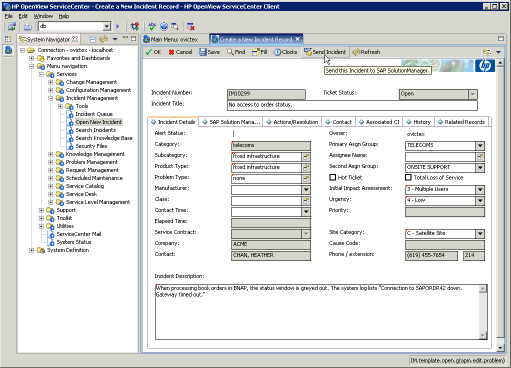Click the perspective icon atop the left sidebar
This screenshot has height=368, width=511.
(8, 39)
